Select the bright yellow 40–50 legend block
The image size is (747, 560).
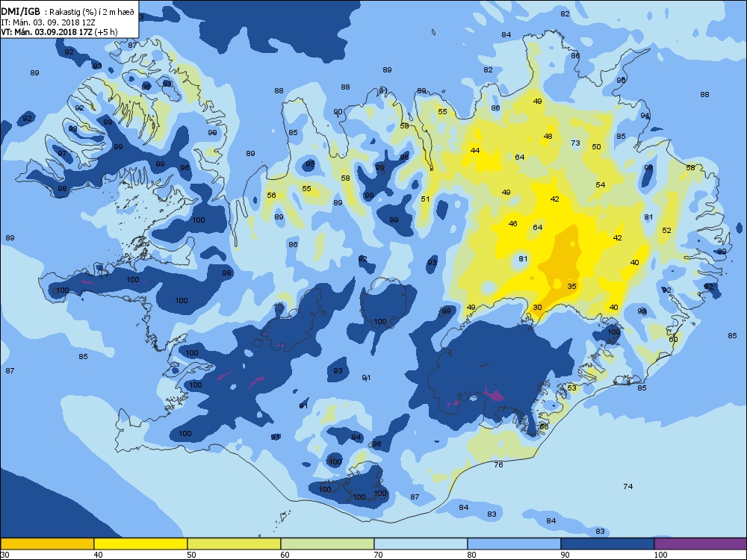[x=140, y=544]
